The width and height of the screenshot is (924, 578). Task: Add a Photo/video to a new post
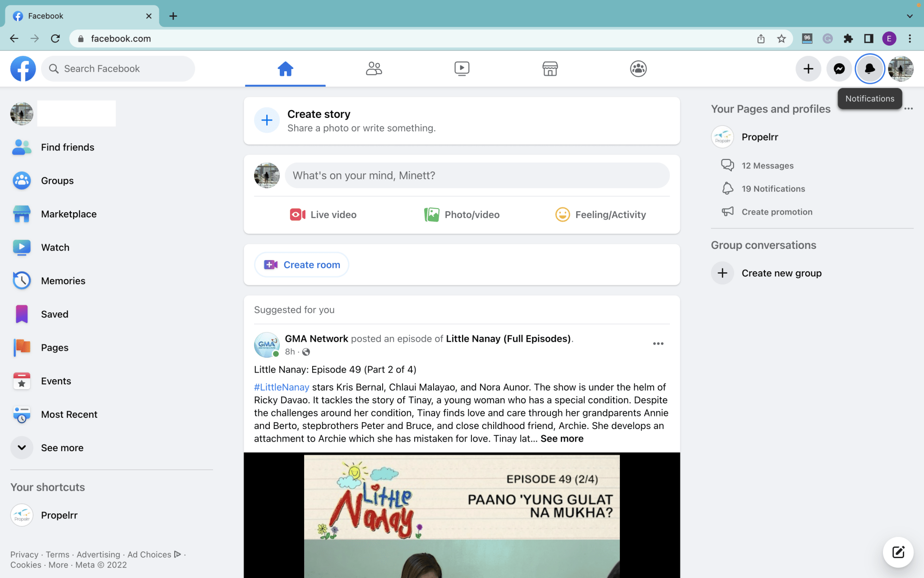point(462,214)
